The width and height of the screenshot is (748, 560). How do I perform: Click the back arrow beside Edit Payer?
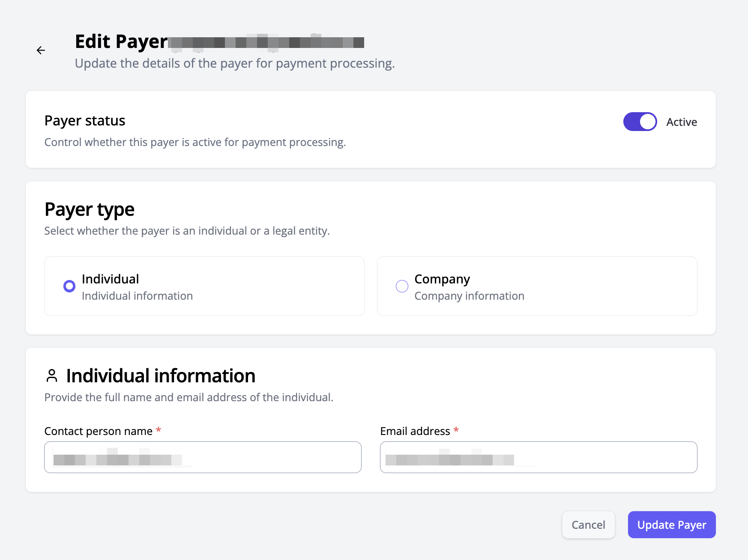point(41,51)
